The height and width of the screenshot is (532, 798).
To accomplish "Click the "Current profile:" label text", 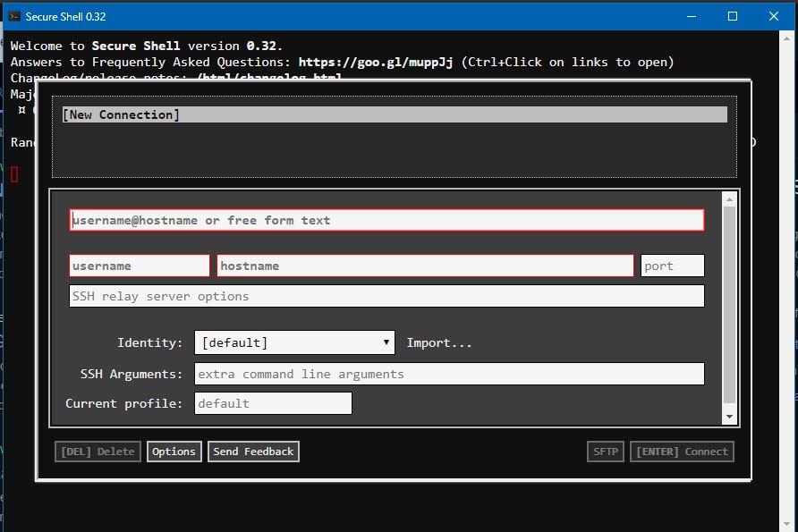I will pyautogui.click(x=123, y=403).
